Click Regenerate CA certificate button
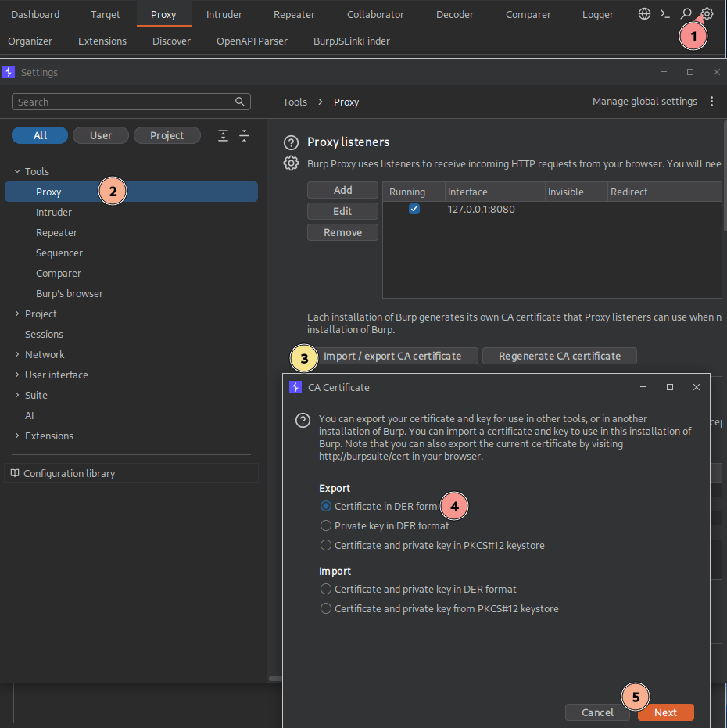Image resolution: width=727 pixels, height=728 pixels. point(560,356)
